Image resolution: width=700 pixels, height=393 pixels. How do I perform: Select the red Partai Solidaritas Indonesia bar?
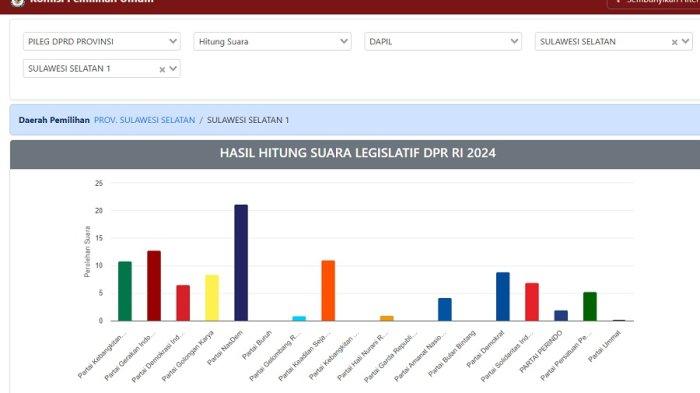point(532,302)
